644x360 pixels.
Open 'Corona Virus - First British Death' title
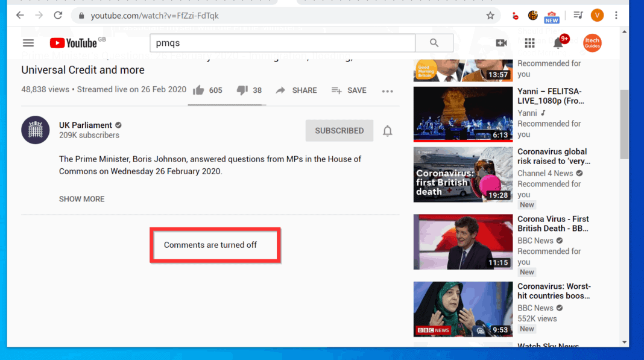pyautogui.click(x=553, y=224)
